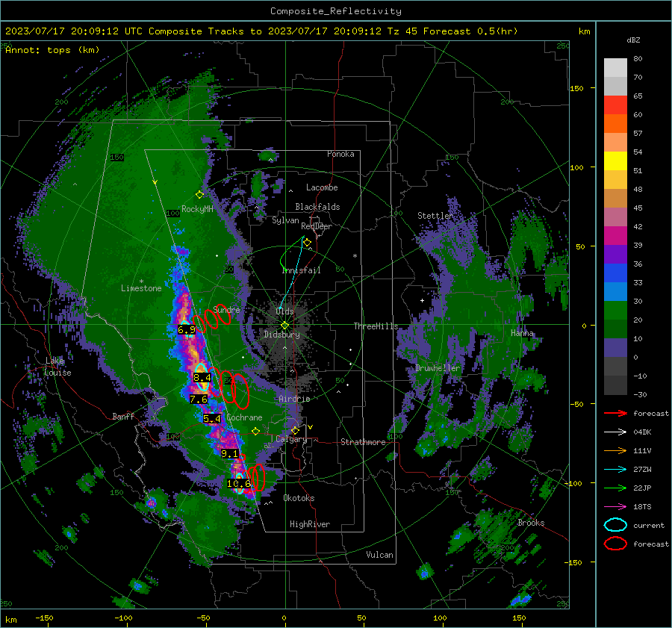Image resolution: width=672 pixels, height=628 pixels.
Task: Click the slate purple 0-10 dBZ swatch
Action: (615, 348)
